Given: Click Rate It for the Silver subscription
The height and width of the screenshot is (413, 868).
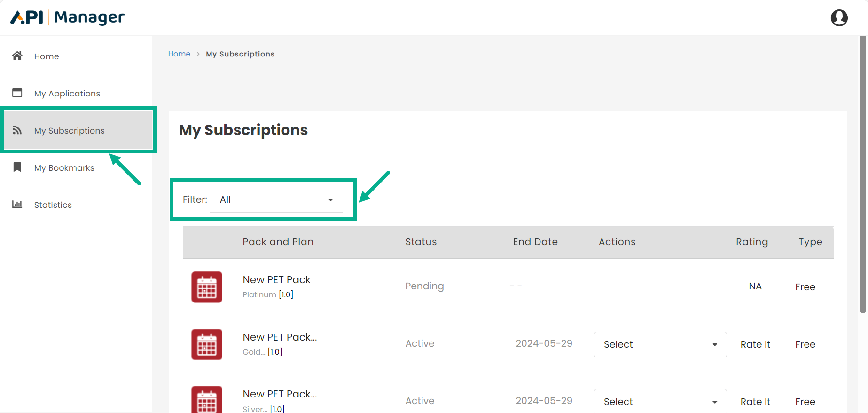Looking at the screenshot, I should 755,402.
